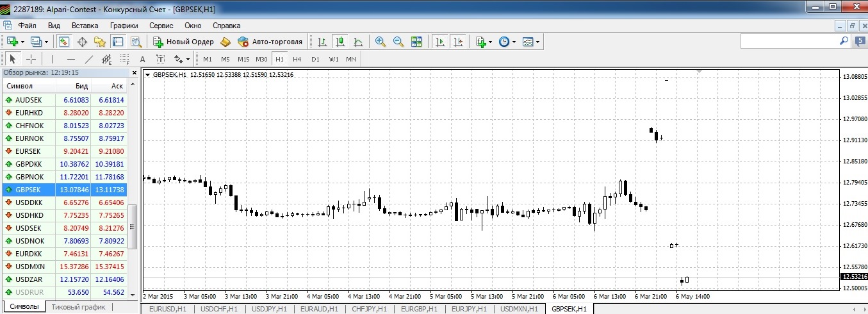Expand the Arrows drawing tool dropdown
868x314 pixels.
(188, 59)
